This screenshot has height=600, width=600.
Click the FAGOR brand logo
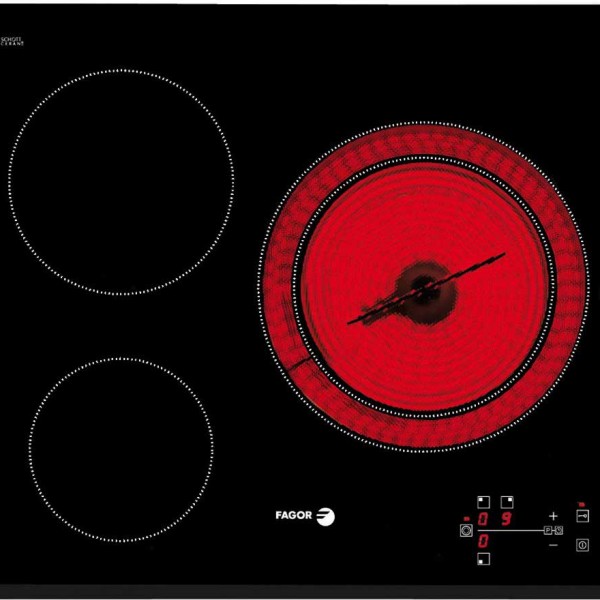305,516
